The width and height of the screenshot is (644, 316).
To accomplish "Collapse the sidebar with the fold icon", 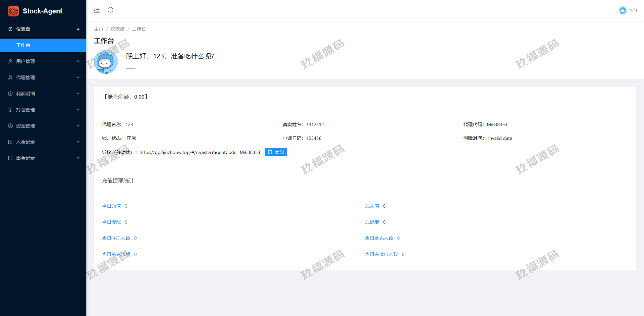I will click(97, 10).
